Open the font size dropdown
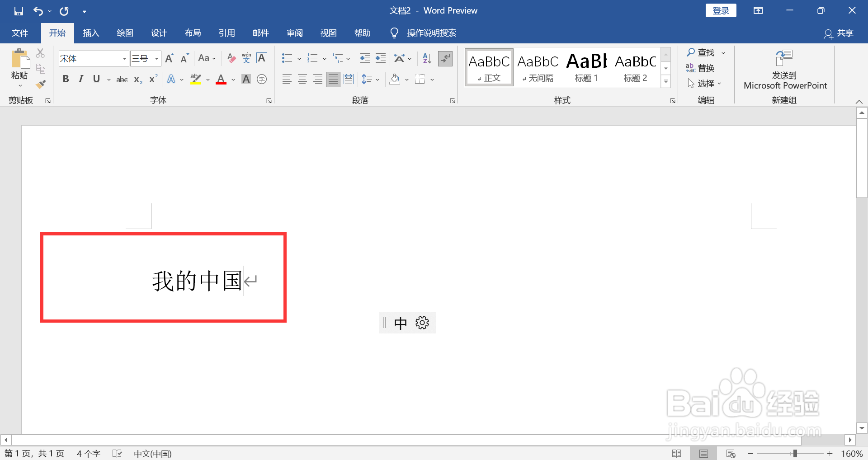The image size is (868, 460). 156,58
